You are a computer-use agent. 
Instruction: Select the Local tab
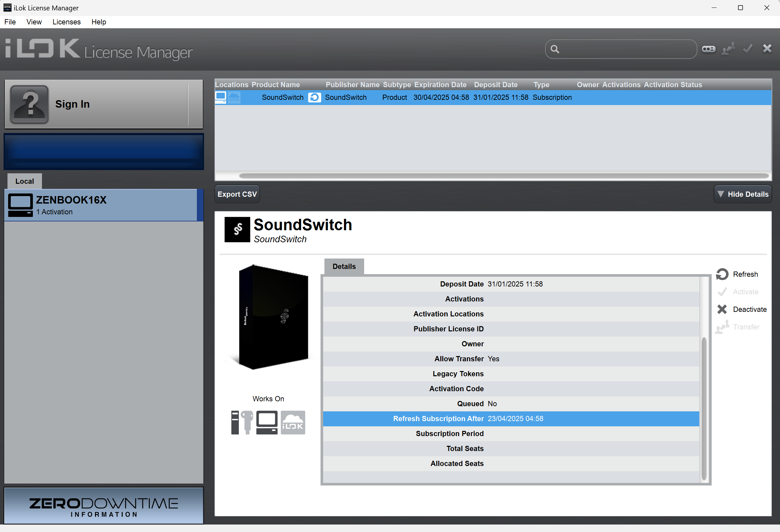[x=24, y=181]
